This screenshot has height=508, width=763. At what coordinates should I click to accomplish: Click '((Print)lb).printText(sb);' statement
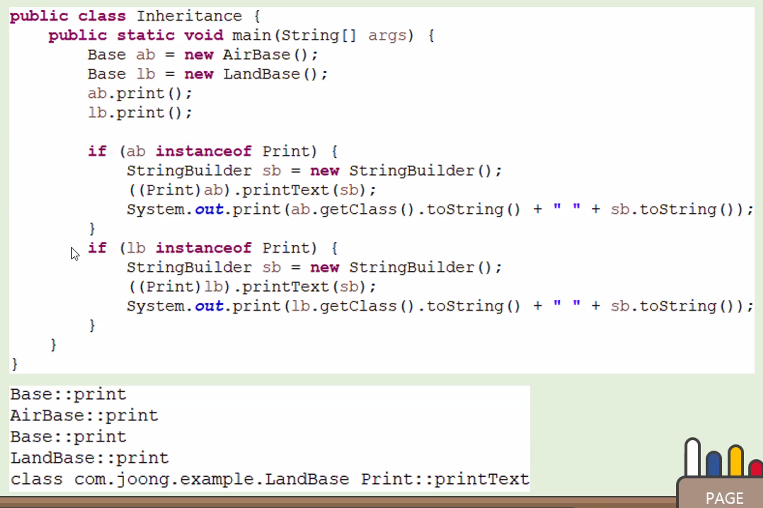click(x=252, y=287)
